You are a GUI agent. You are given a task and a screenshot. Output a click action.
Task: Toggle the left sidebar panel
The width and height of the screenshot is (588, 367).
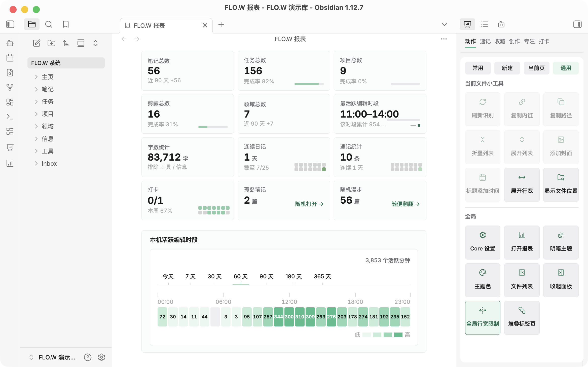10,24
